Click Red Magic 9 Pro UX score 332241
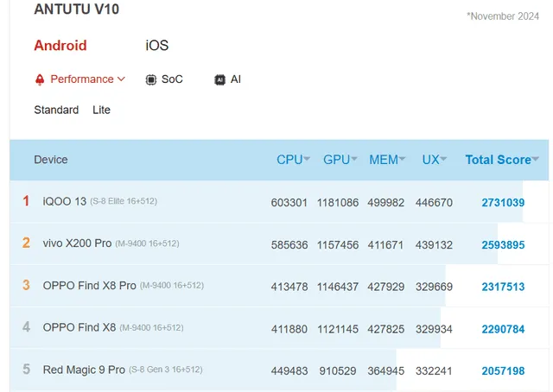This screenshot has width=553, height=392. (434, 371)
